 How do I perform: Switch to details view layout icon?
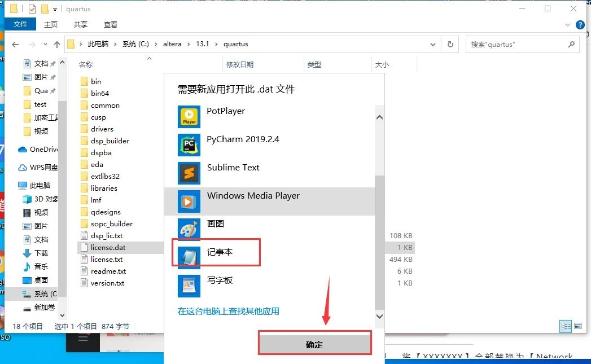click(566, 326)
